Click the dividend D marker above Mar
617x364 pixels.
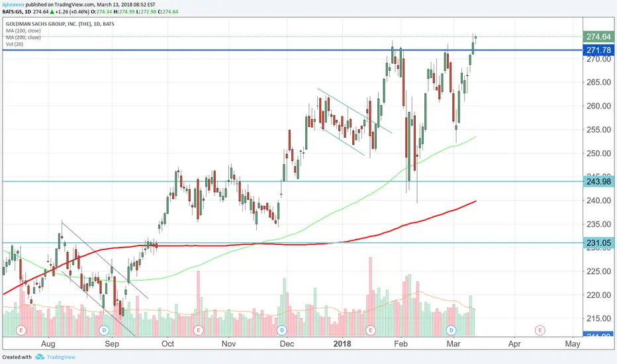pos(451,330)
